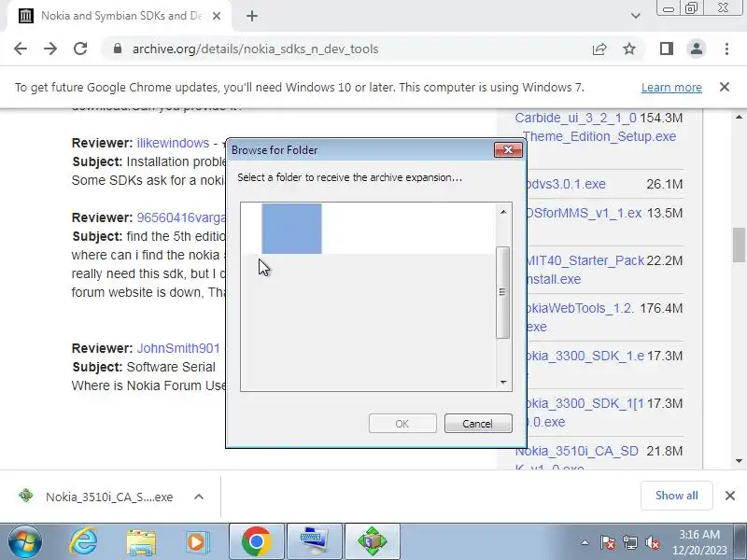Image resolution: width=747 pixels, height=560 pixels.
Task: Click the share page icon
Action: coord(599,49)
